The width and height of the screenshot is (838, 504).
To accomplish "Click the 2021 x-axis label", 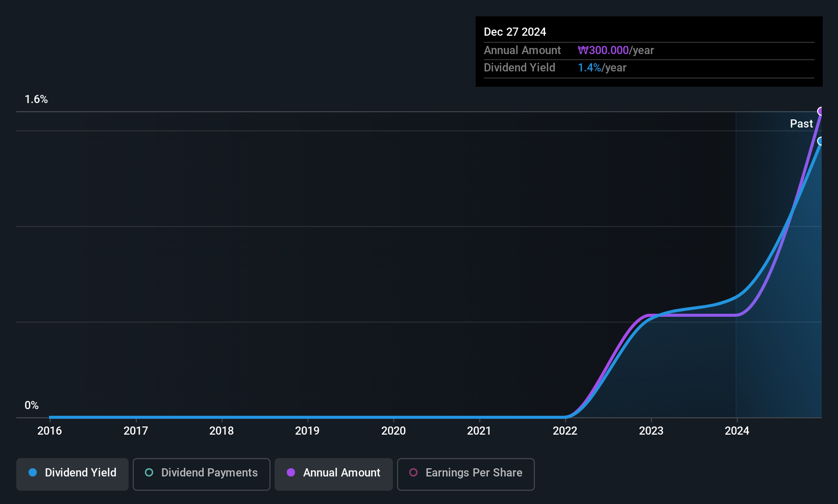I will point(479,431).
